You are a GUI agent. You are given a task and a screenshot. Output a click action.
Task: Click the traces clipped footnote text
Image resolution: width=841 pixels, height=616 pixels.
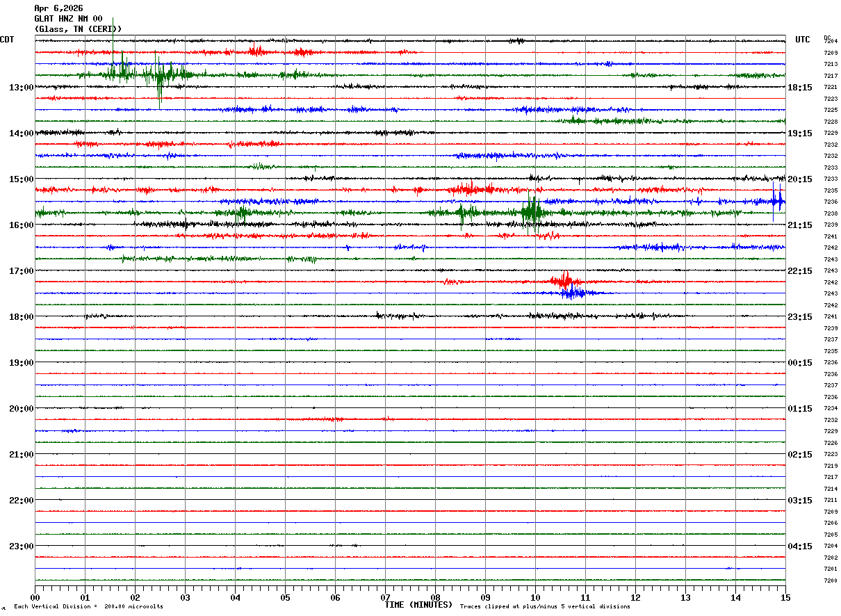545,607
